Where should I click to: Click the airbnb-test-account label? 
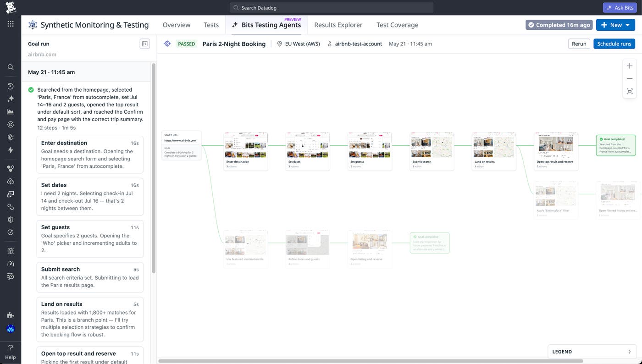click(359, 44)
